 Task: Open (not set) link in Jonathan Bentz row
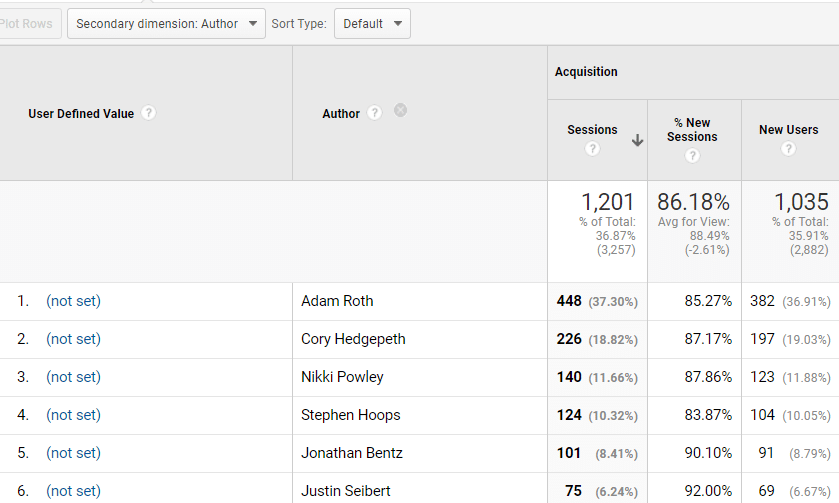tap(73, 453)
